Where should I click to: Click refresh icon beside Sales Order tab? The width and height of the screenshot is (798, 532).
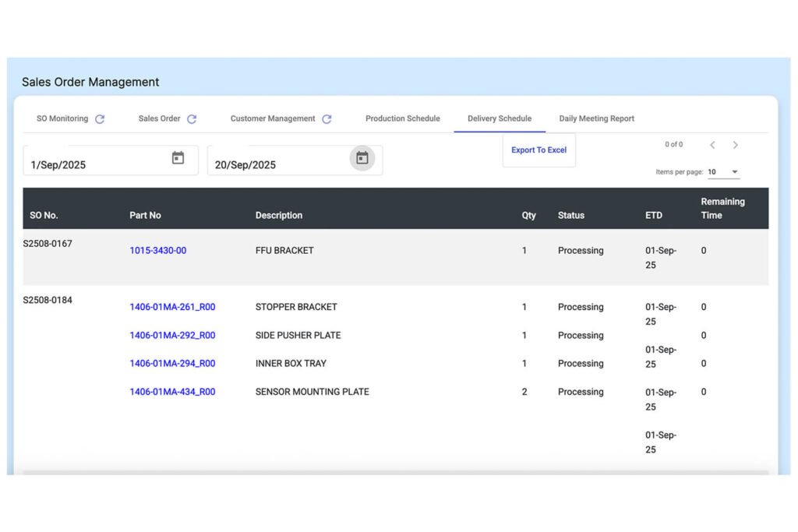pyautogui.click(x=192, y=119)
